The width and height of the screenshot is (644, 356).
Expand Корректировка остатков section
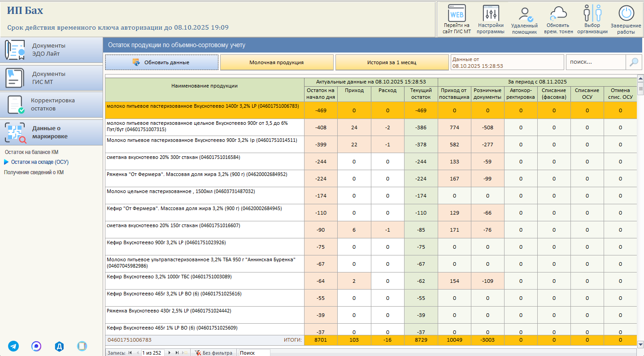[x=52, y=105]
